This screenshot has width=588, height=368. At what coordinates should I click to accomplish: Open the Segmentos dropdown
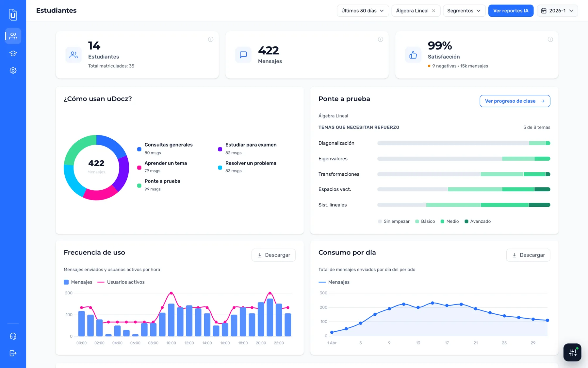[x=464, y=11]
